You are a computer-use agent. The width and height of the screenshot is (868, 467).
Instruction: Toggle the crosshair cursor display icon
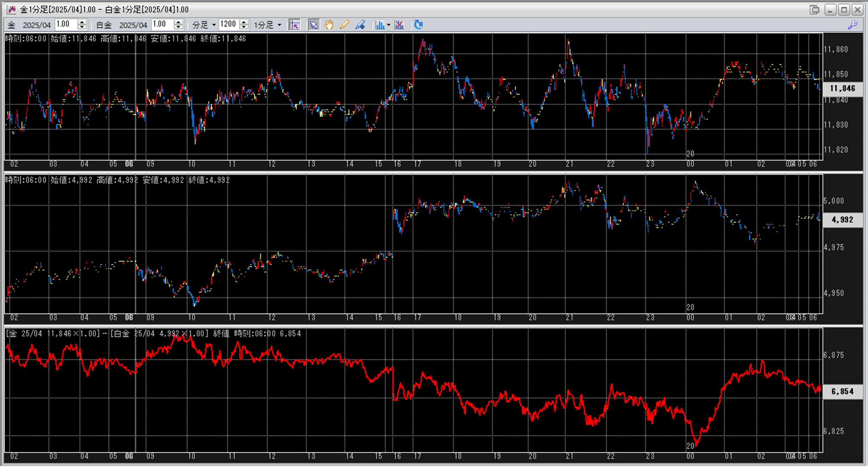click(295, 25)
